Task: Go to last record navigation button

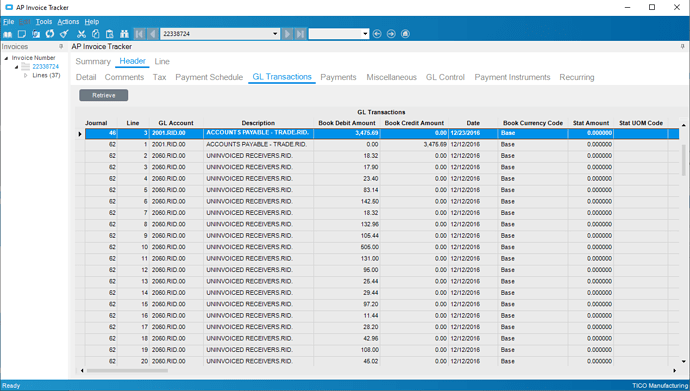Action: coord(300,34)
